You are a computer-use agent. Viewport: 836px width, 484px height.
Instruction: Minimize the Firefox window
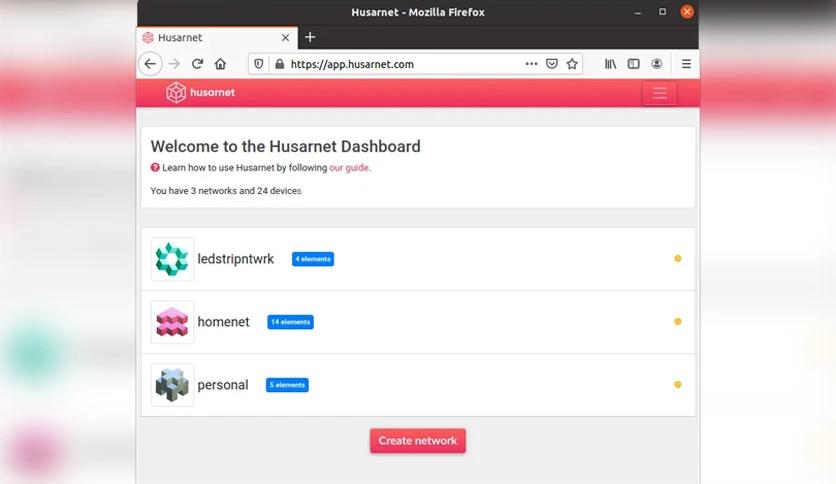(x=638, y=12)
